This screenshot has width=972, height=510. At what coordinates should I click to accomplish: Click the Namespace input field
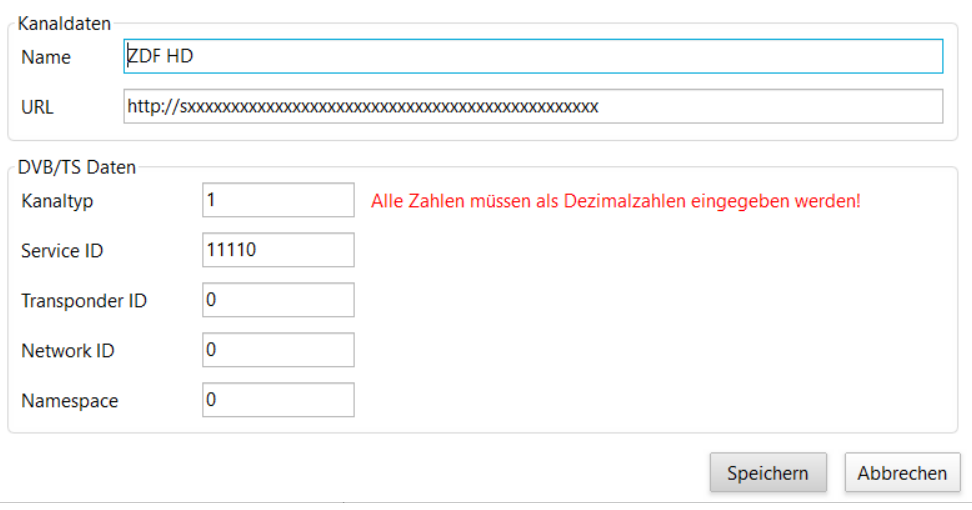278,400
